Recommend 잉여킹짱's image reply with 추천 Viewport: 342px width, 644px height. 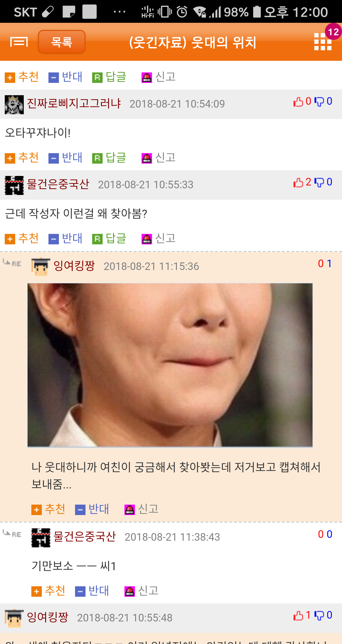click(x=48, y=509)
